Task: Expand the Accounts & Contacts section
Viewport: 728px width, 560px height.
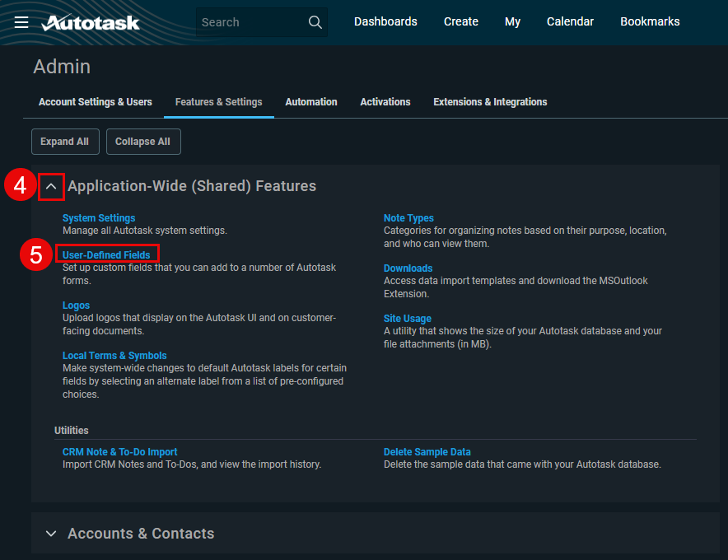Action: 51,534
